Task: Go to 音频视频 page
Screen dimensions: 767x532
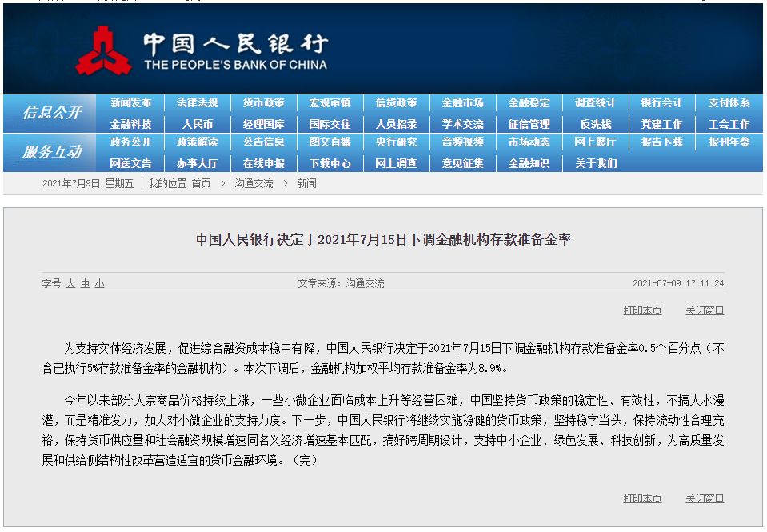Action: (463, 142)
